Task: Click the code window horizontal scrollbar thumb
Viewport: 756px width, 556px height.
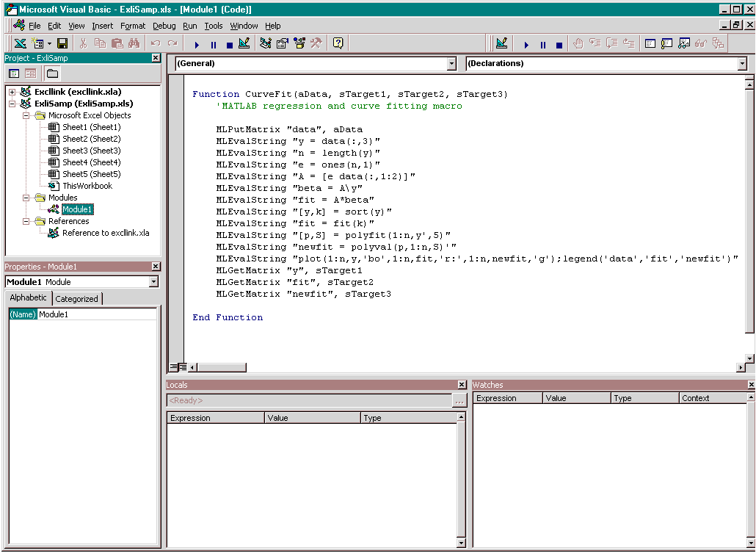Action: [222, 367]
